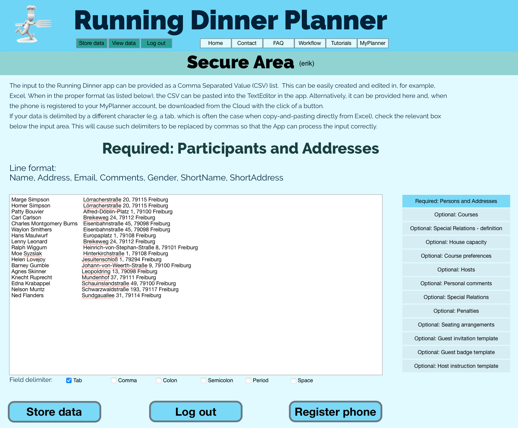Click the small green View data button
This screenshot has height=428, width=518.
tap(124, 43)
